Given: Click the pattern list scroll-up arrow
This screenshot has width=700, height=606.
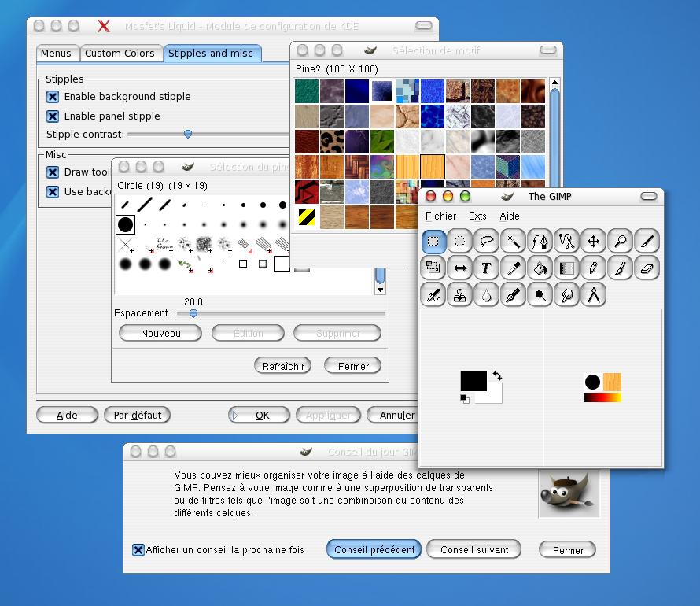Looking at the screenshot, I should [554, 83].
